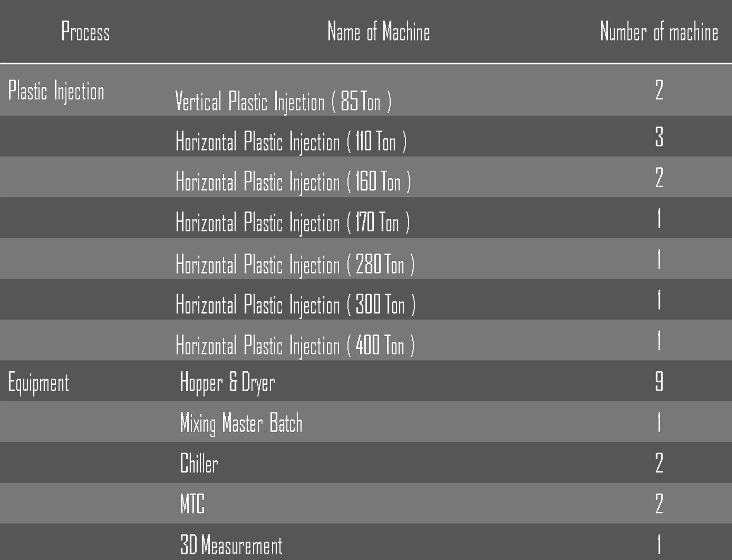Select the Chiller row
The height and width of the screenshot is (560, 732).
click(199, 463)
